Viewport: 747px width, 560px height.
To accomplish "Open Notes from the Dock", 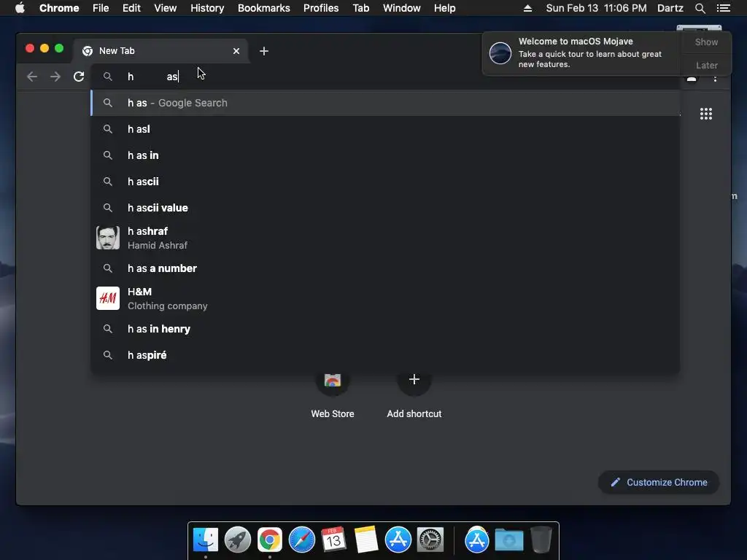I will [366, 540].
